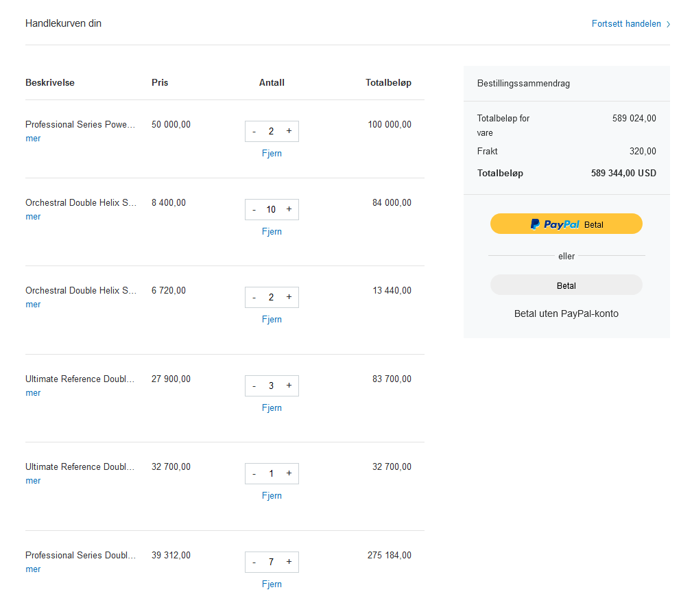Increase quantity of 32 700,00 Ultimate Reference

pyautogui.click(x=289, y=473)
